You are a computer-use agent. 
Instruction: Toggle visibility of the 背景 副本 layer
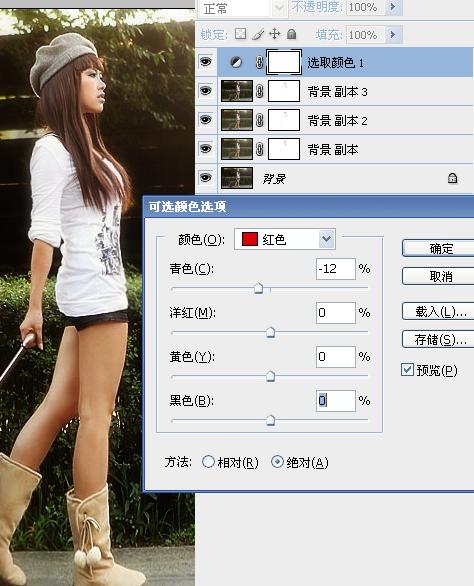click(x=206, y=149)
